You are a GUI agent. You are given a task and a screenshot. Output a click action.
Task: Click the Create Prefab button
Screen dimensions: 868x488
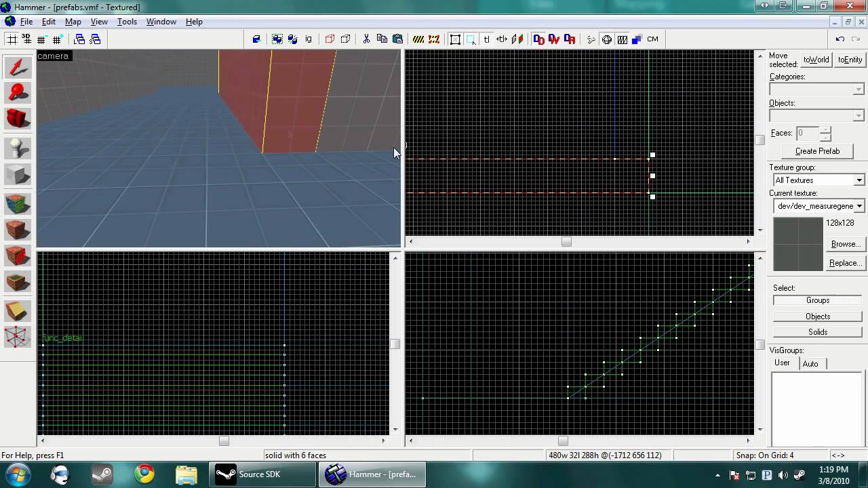pos(817,151)
